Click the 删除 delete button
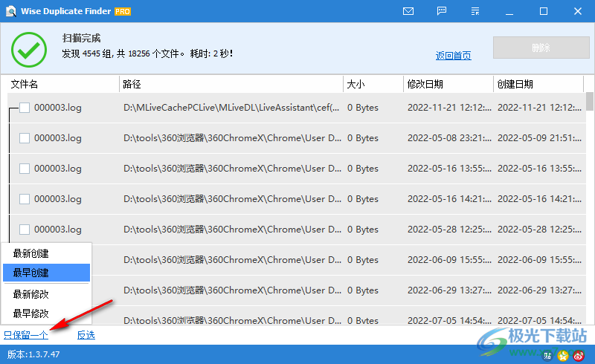595x364 pixels. (x=541, y=48)
